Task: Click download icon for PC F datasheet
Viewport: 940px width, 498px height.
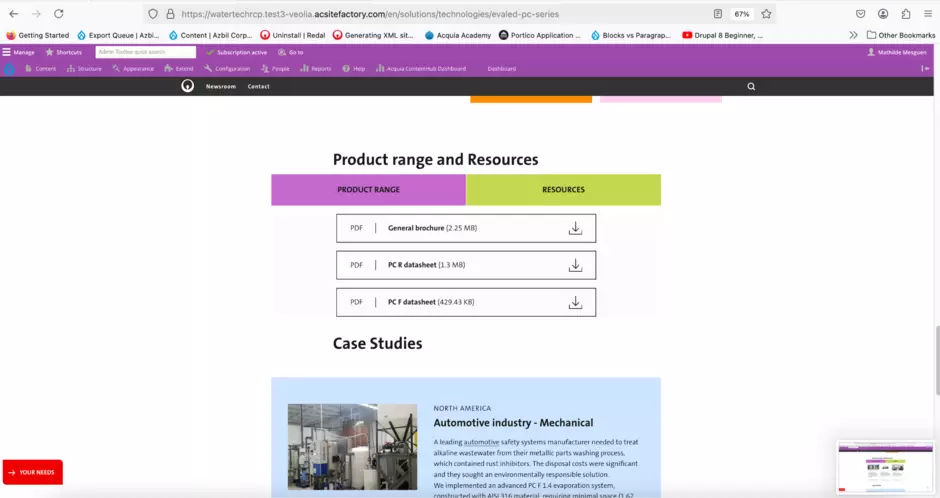Action: 575,302
